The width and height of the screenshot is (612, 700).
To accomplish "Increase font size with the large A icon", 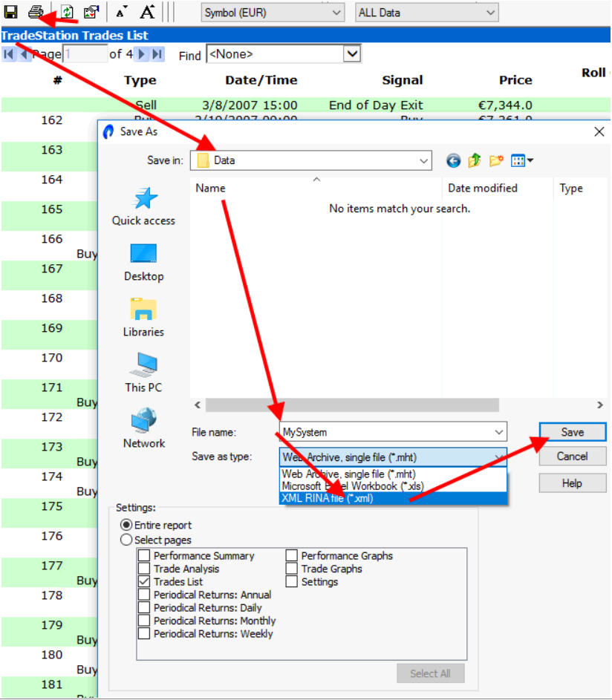I will (147, 12).
